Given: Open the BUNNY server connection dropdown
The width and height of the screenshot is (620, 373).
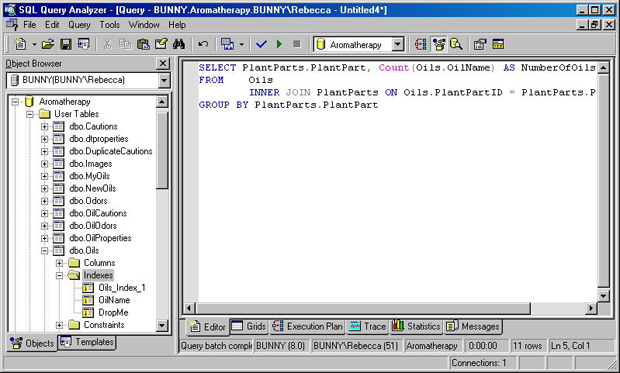Looking at the screenshot, I should coord(164,80).
